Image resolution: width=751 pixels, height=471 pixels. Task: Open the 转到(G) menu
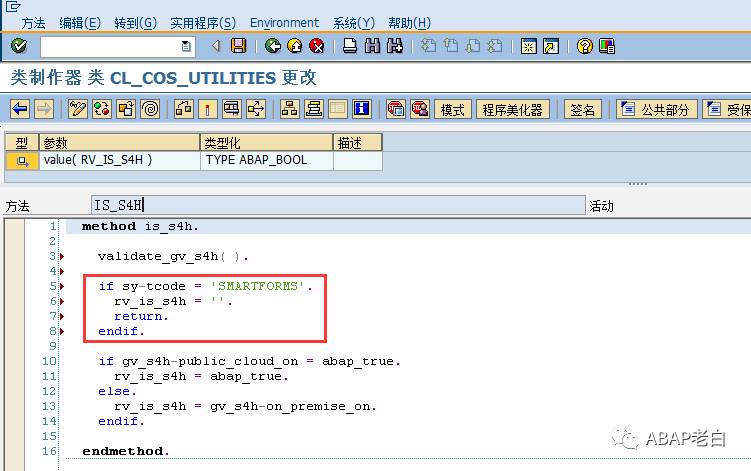pyautogui.click(x=136, y=23)
